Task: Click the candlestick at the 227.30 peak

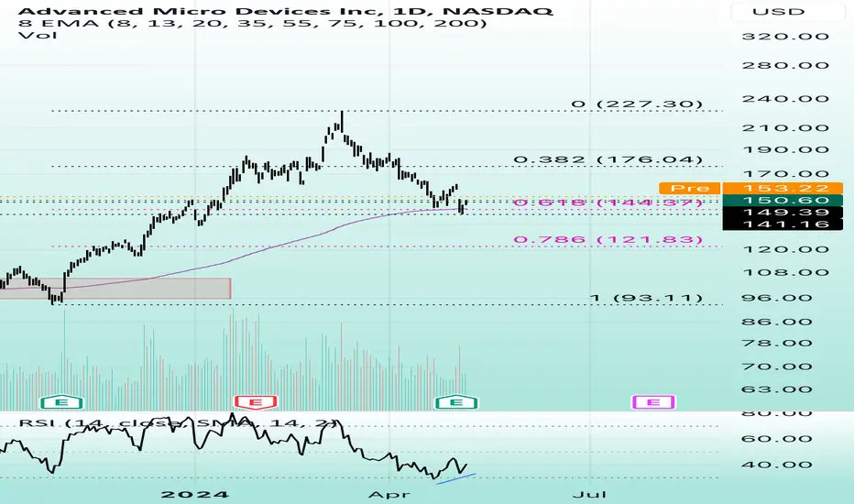Action: point(342,121)
